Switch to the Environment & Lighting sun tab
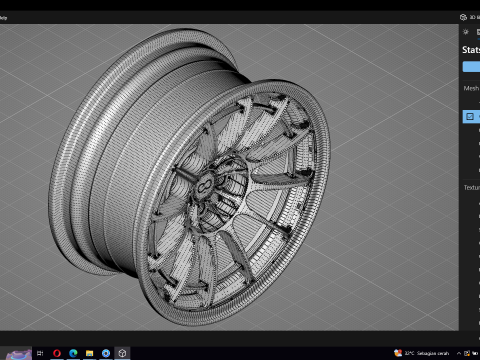The image size is (480, 360). pyautogui.click(x=466, y=32)
